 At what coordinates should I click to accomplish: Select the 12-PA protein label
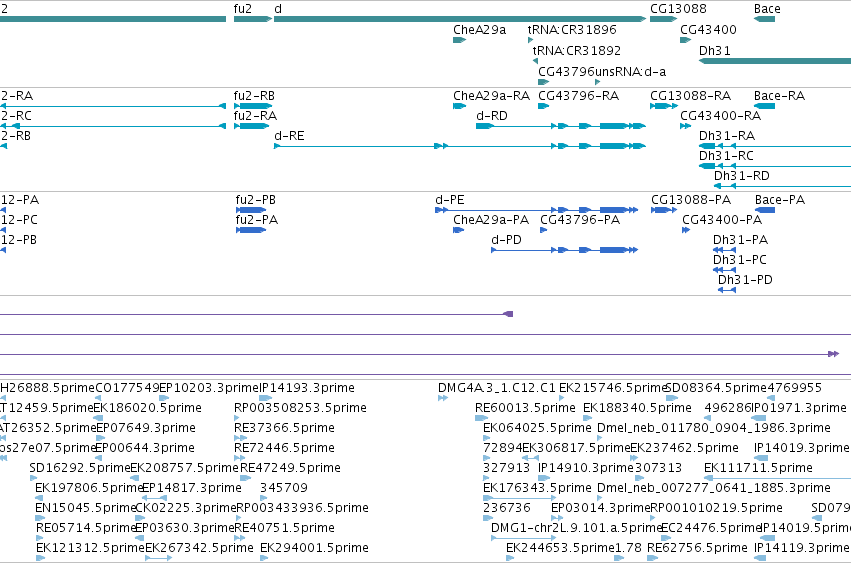[x=20, y=200]
